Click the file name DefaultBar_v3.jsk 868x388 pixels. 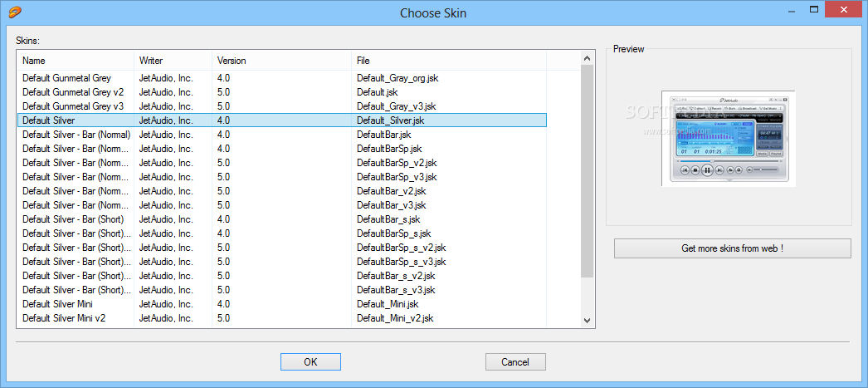tap(392, 205)
